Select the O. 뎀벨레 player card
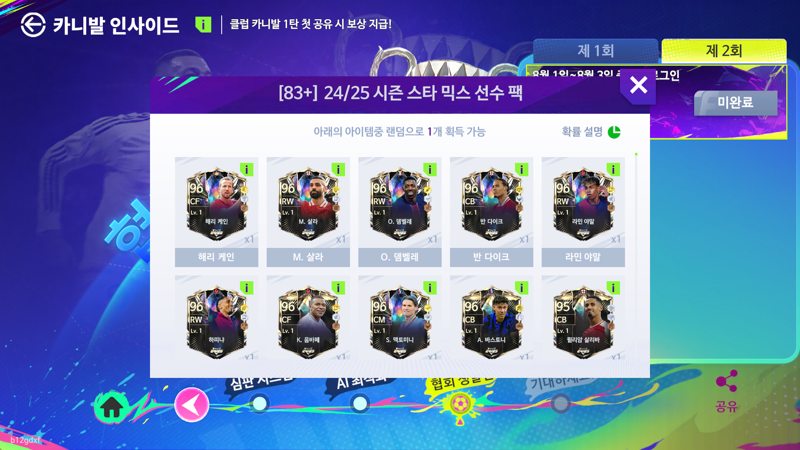Image resolution: width=800 pixels, height=450 pixels. (399, 212)
